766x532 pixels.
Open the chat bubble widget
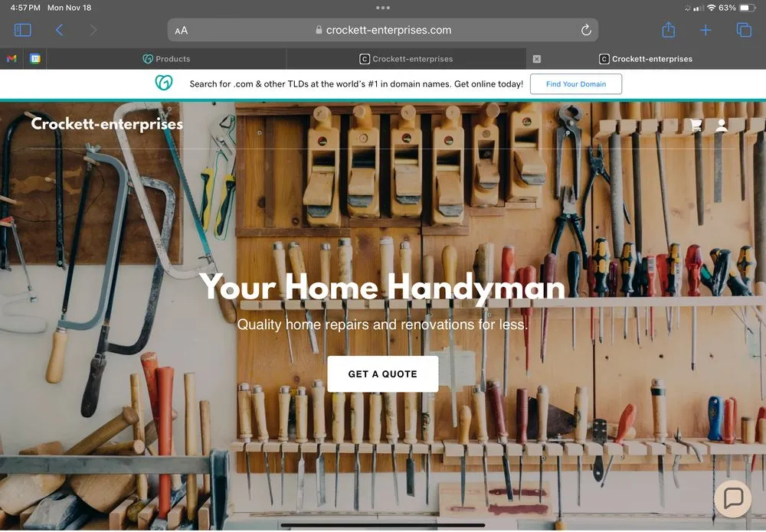[733, 498]
